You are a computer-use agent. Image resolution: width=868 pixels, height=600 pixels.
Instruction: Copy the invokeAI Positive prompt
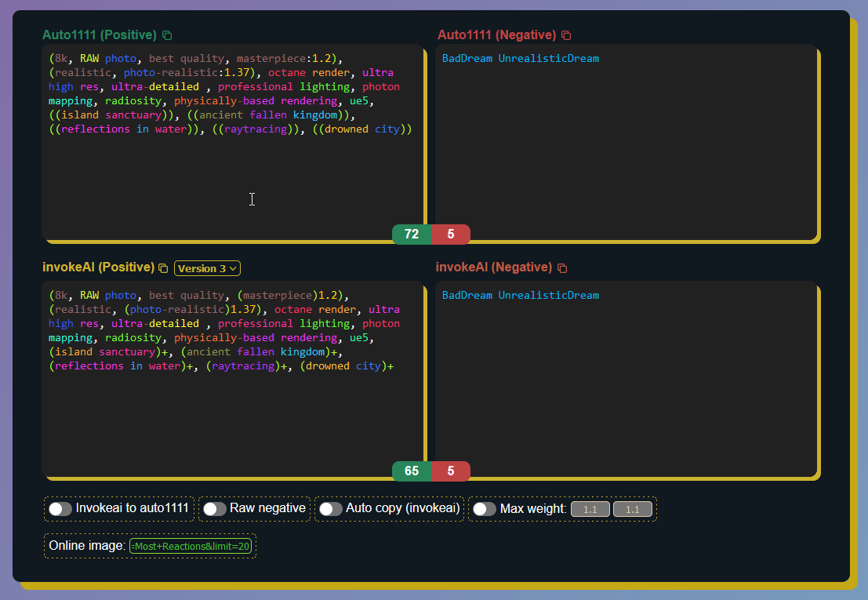(163, 268)
